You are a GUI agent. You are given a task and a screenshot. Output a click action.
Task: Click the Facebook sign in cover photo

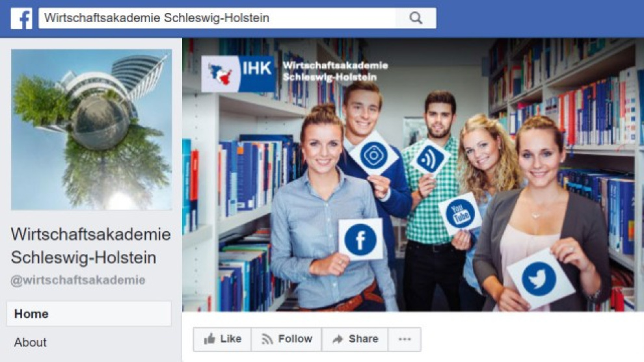pyautogui.click(x=360, y=240)
